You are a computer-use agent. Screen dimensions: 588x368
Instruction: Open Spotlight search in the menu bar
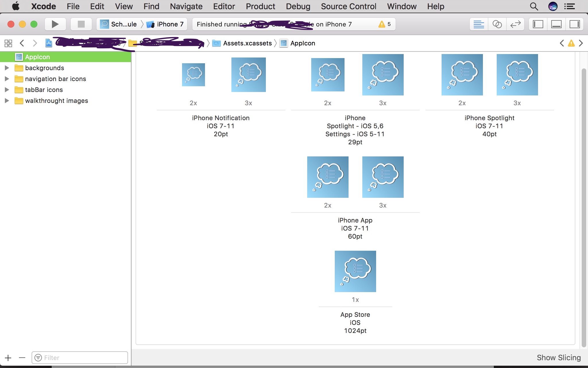(534, 6)
